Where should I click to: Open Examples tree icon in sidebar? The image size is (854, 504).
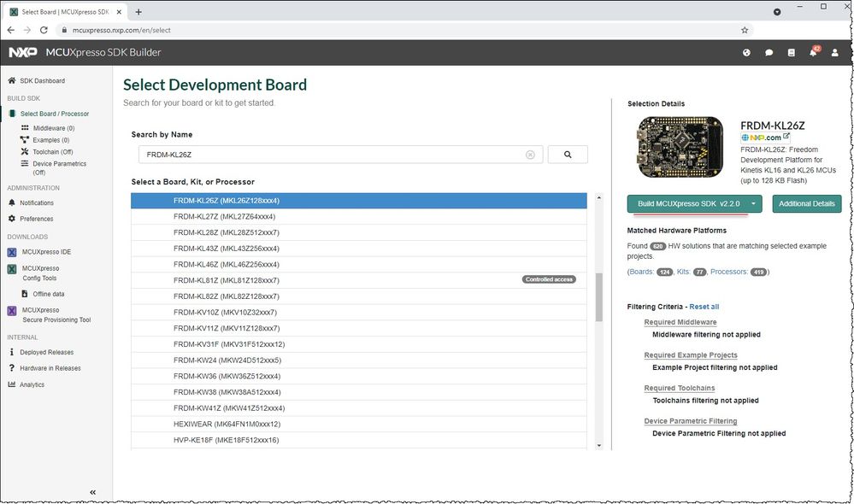click(24, 140)
